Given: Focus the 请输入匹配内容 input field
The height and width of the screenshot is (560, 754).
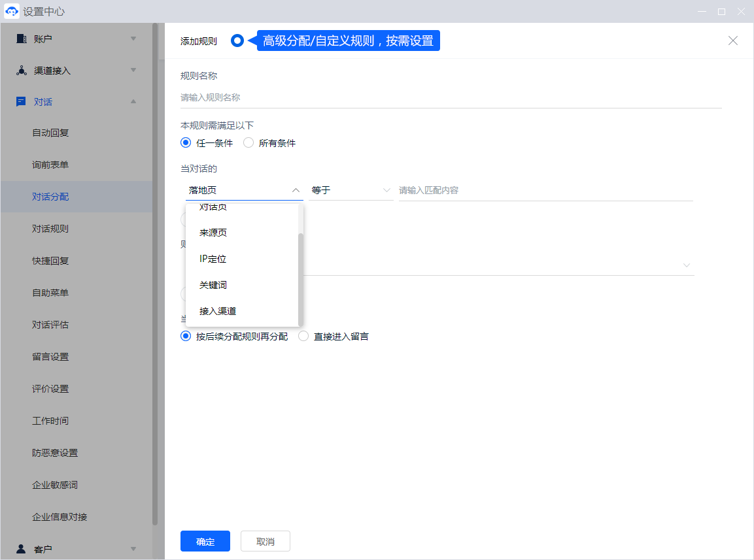Looking at the screenshot, I should [x=546, y=190].
